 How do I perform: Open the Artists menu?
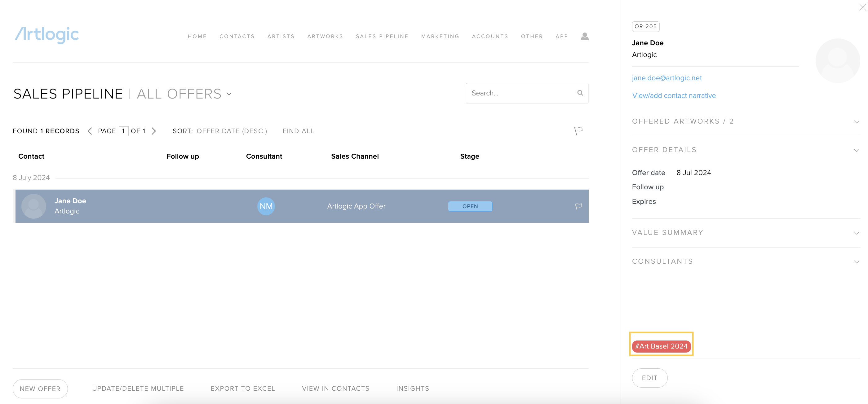[x=281, y=36]
